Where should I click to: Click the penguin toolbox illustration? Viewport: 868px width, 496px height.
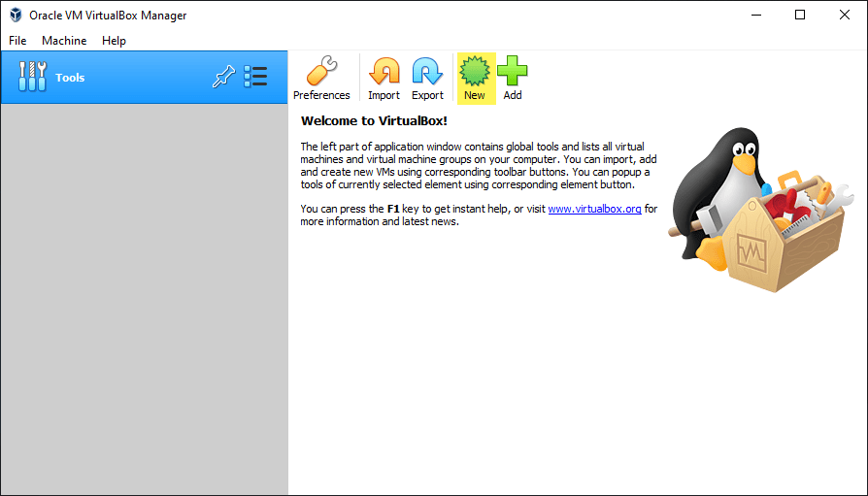pos(760,210)
